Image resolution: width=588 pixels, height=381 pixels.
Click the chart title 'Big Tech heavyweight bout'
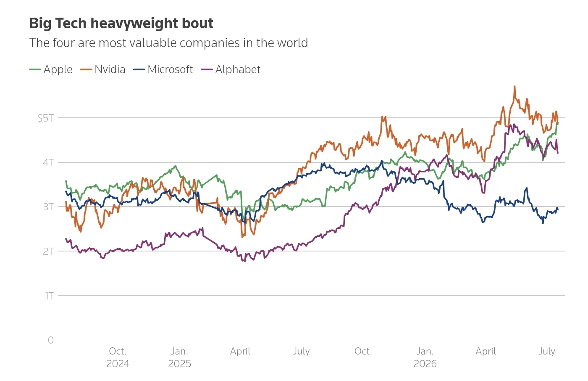coord(121,23)
